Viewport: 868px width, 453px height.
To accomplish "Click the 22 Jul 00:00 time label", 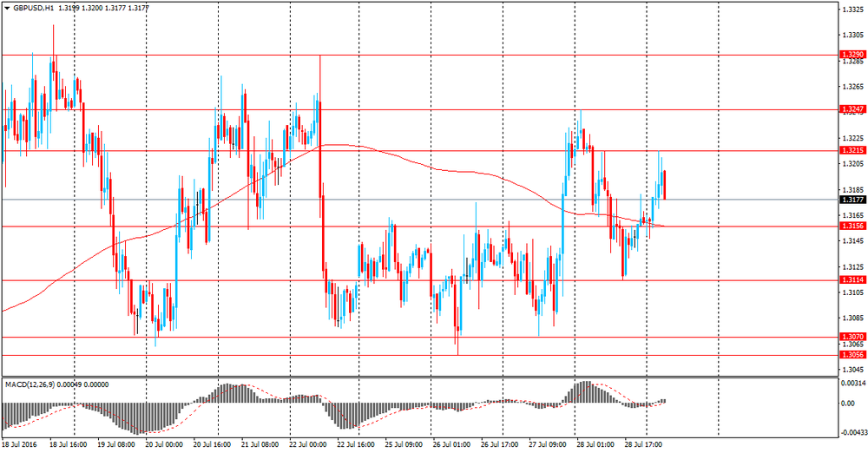I will [x=308, y=444].
